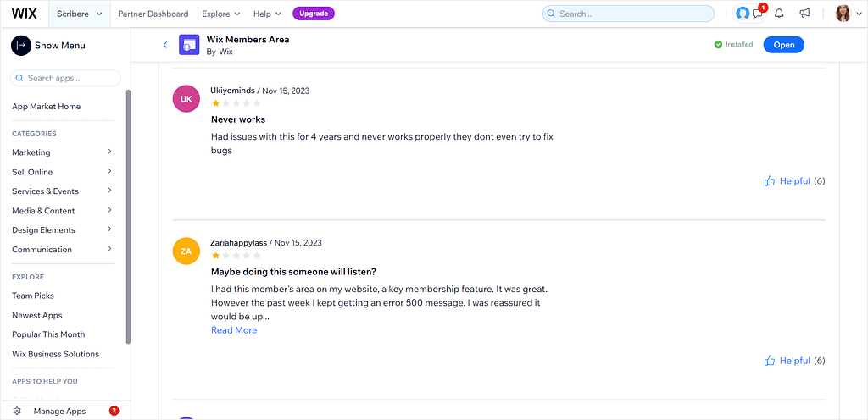Image resolution: width=868 pixels, height=420 pixels.
Task: Click the Wix Members Area app icon
Action: coord(189,46)
